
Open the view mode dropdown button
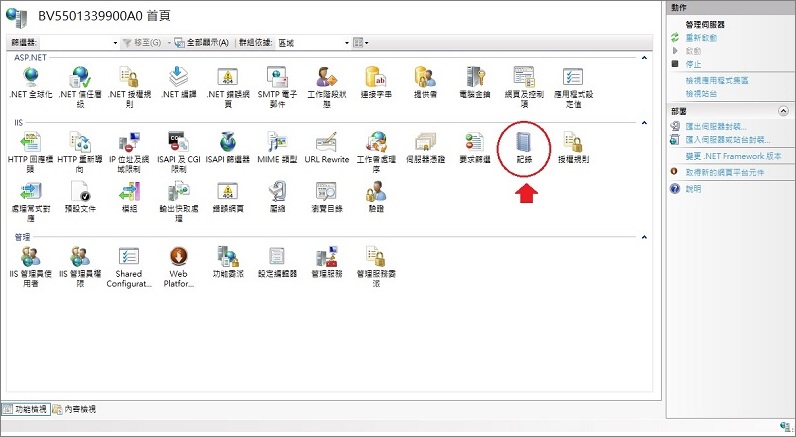pyautogui.click(x=361, y=43)
